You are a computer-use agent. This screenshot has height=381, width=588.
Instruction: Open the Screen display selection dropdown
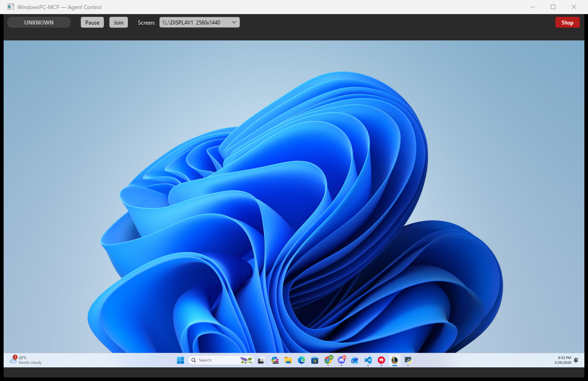(200, 22)
